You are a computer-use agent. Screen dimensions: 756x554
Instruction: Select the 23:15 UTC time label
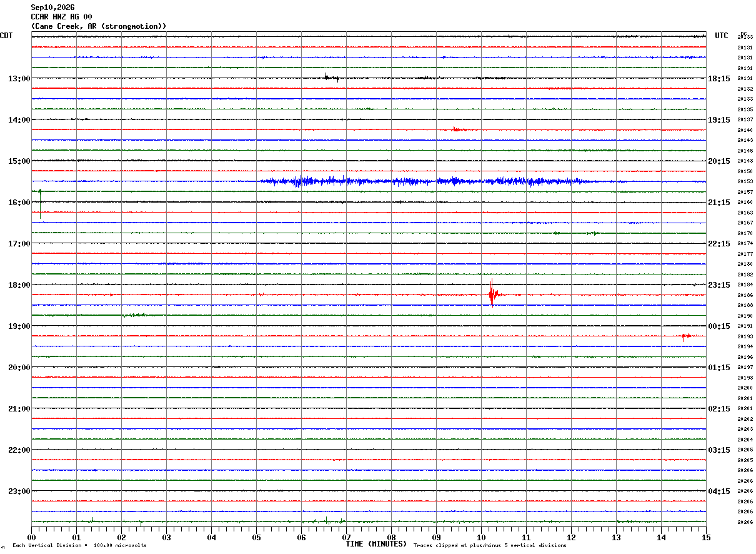coord(719,285)
